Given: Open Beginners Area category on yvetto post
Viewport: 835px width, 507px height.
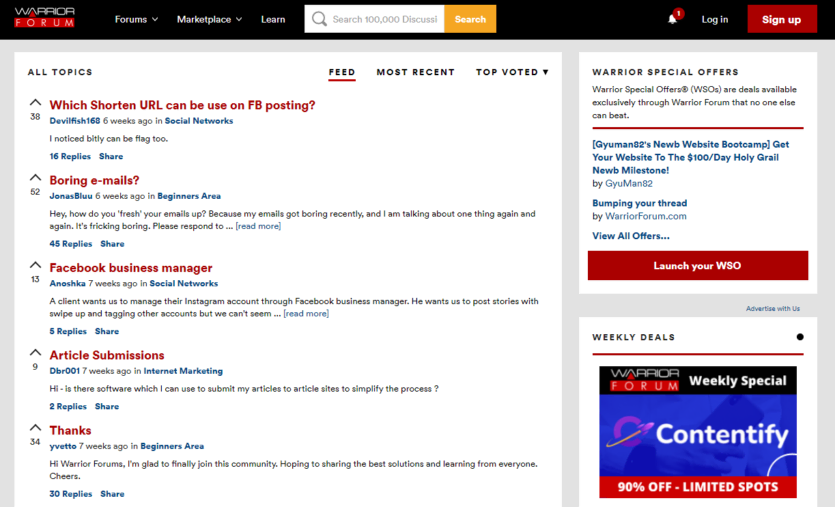Looking at the screenshot, I should click(172, 446).
